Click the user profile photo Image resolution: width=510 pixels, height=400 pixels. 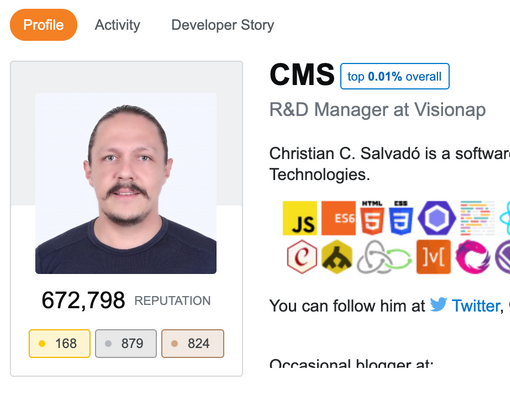tap(126, 183)
